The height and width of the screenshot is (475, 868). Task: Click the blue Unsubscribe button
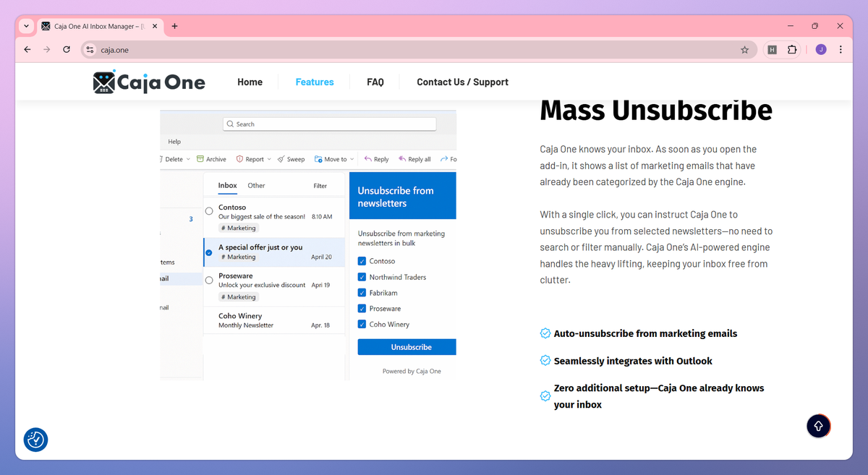coord(407,347)
